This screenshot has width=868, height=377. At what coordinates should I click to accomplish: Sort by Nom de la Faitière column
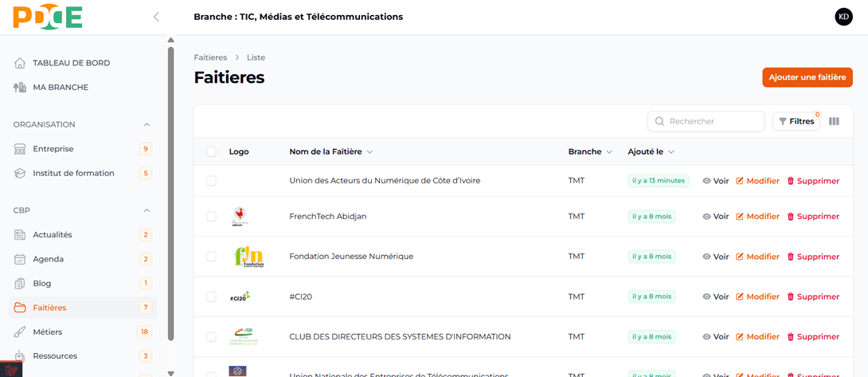click(x=330, y=152)
